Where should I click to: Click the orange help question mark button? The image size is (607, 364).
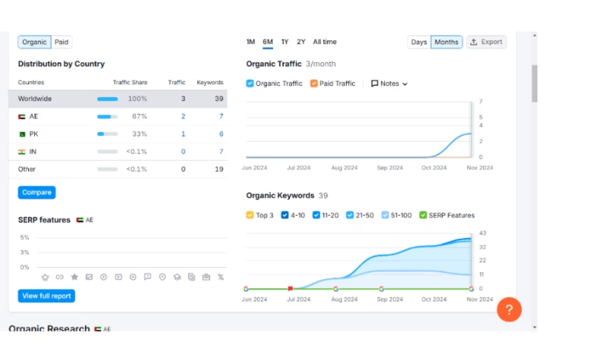509,309
